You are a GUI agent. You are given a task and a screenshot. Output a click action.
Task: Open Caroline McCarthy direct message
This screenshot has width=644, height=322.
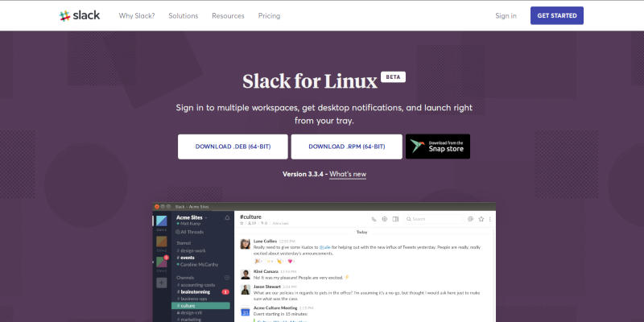197,265
